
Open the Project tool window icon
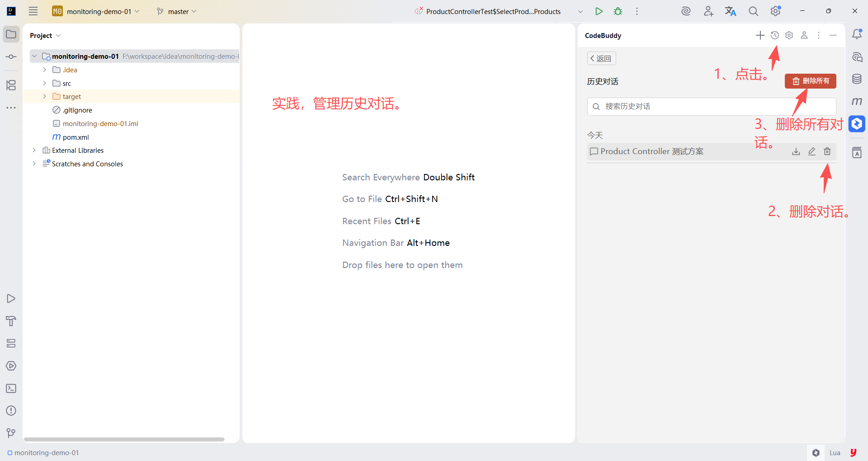click(11, 34)
